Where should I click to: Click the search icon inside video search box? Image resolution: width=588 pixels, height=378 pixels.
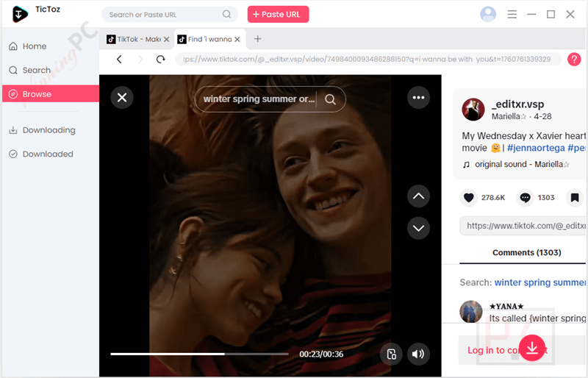tap(330, 99)
